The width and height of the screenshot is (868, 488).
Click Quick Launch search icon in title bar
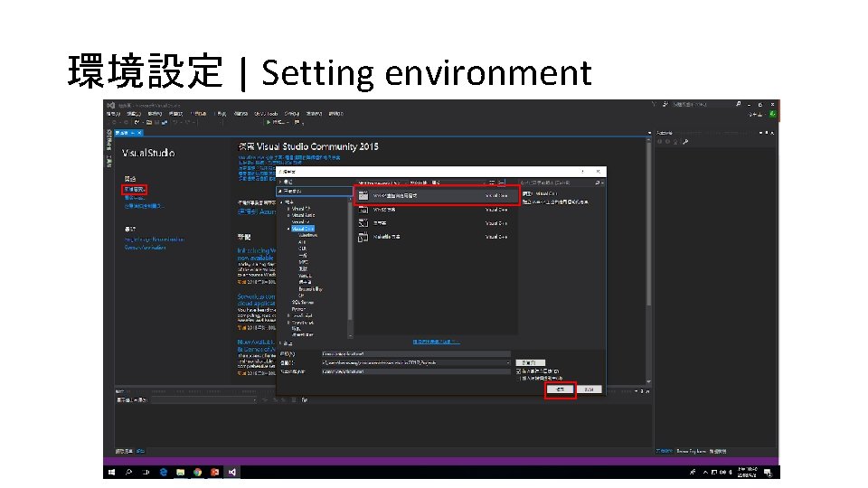[738, 104]
